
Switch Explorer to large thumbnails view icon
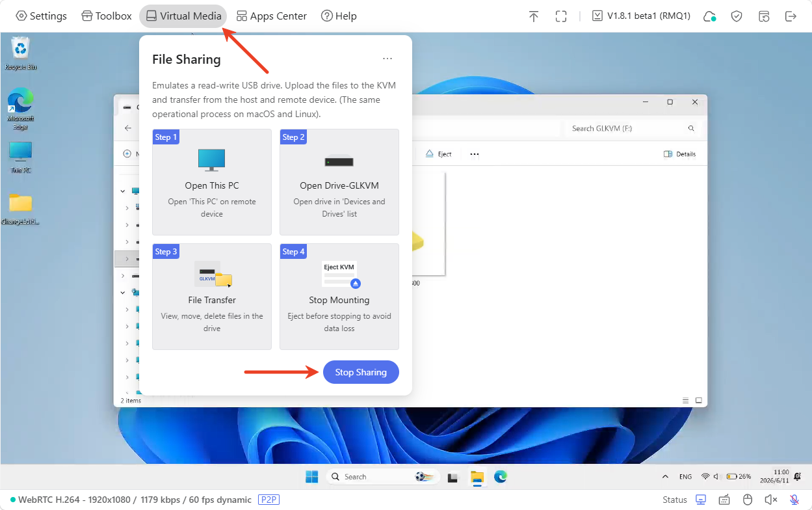699,400
